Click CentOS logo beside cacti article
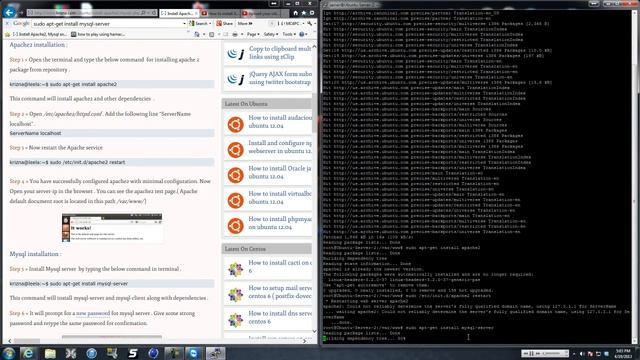 (236, 269)
